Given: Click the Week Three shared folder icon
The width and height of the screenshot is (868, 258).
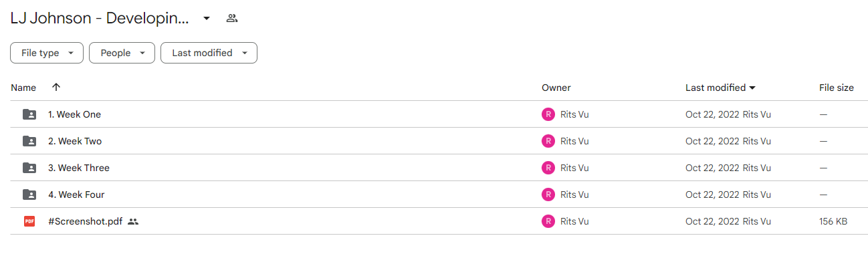Looking at the screenshot, I should [29, 168].
